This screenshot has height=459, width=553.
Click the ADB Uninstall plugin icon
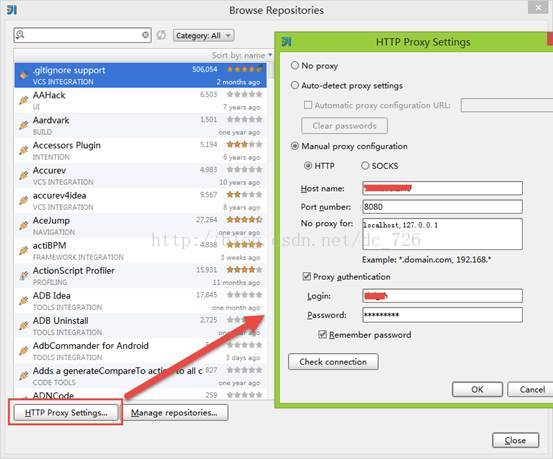point(24,326)
